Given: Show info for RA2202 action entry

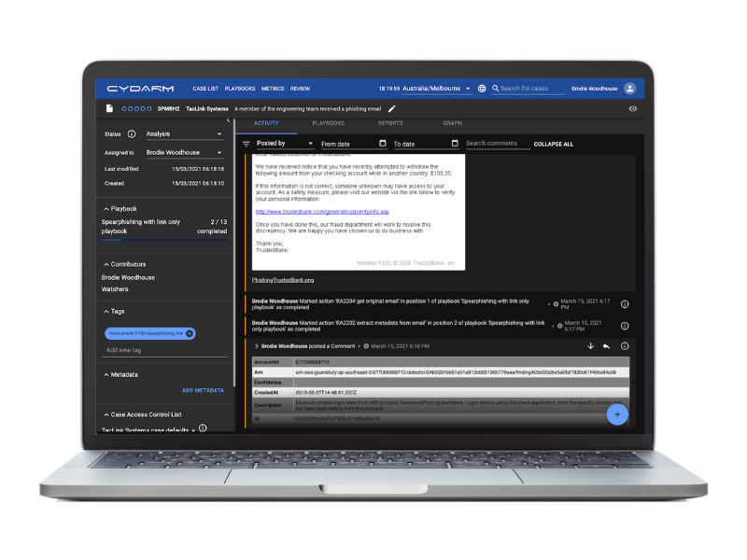Looking at the screenshot, I should [625, 326].
